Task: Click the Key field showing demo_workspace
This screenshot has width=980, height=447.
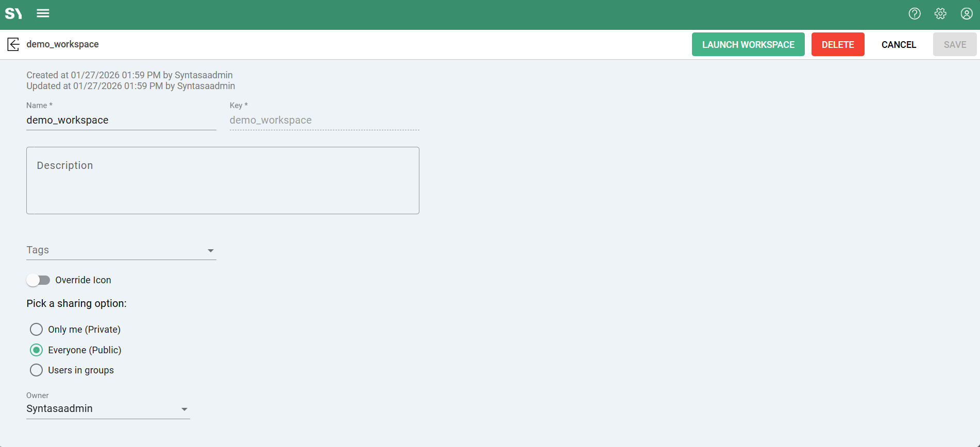Action: (x=324, y=121)
